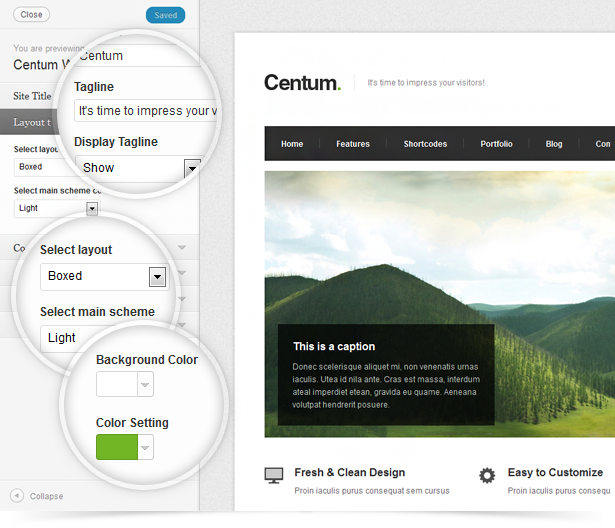
Task: Expand the Color Setting picker arrow
Action: tap(145, 447)
